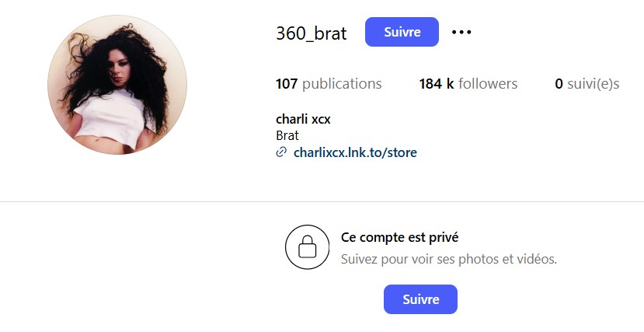
Task: Follow 360_brat using the top Suivre button
Action: coord(402,32)
